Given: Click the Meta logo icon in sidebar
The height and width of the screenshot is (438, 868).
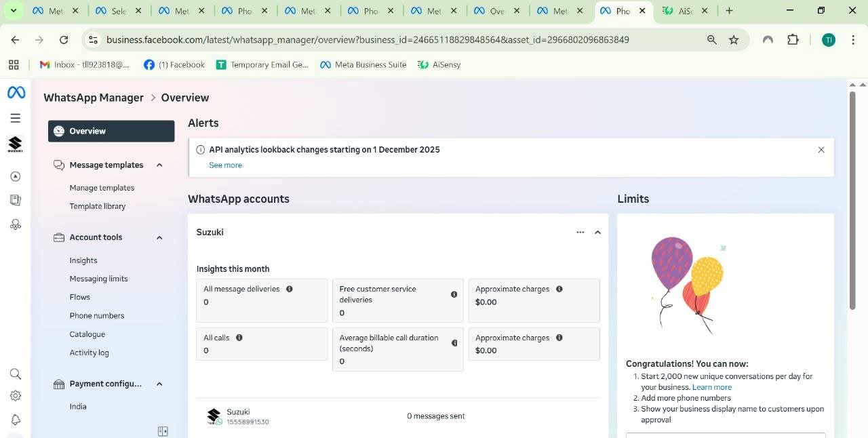Looking at the screenshot, I should [16, 92].
